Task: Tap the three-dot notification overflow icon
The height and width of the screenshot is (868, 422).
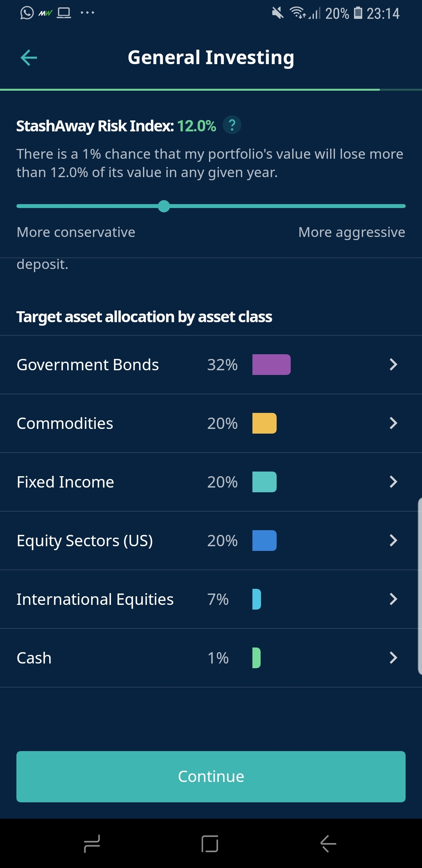Action: point(87,13)
